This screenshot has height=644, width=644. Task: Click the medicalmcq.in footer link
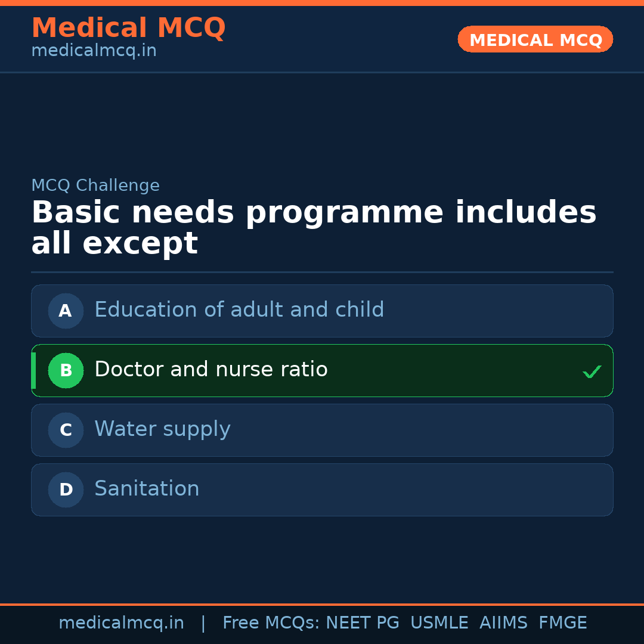pos(121,623)
